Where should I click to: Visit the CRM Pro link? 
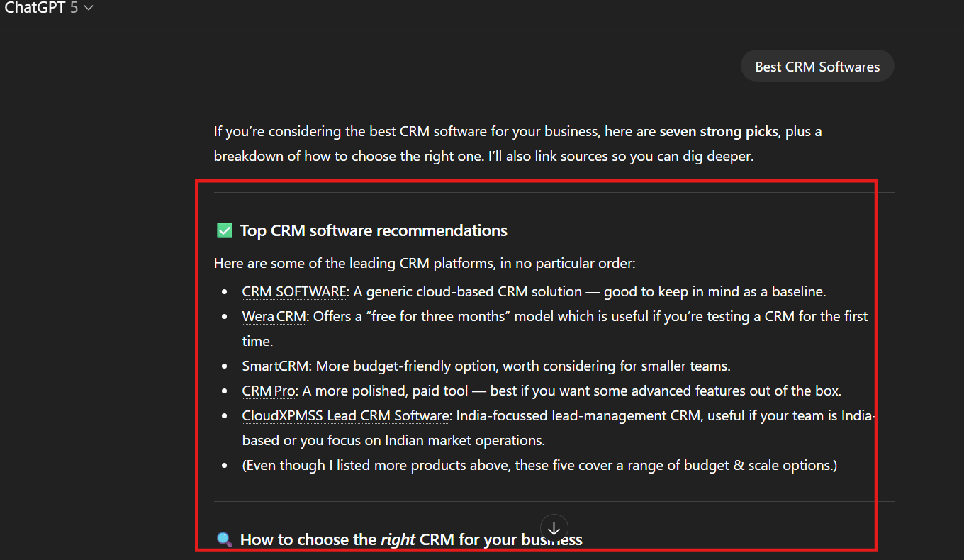point(267,391)
